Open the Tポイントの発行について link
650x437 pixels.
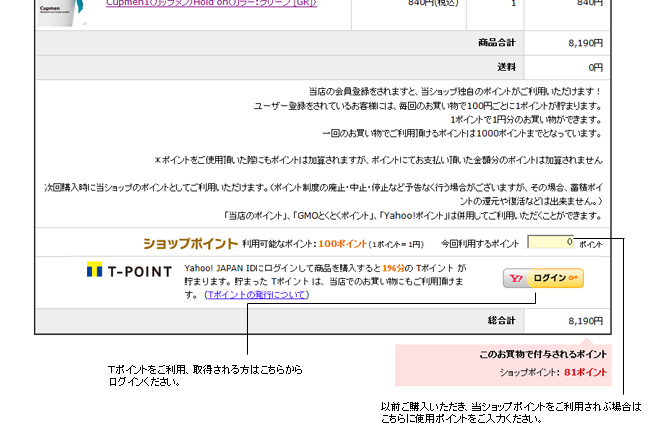pyautogui.click(x=256, y=296)
